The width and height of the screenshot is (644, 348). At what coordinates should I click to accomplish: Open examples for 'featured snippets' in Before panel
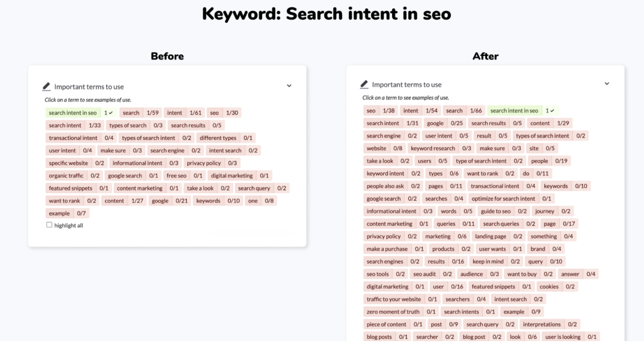[70, 188]
